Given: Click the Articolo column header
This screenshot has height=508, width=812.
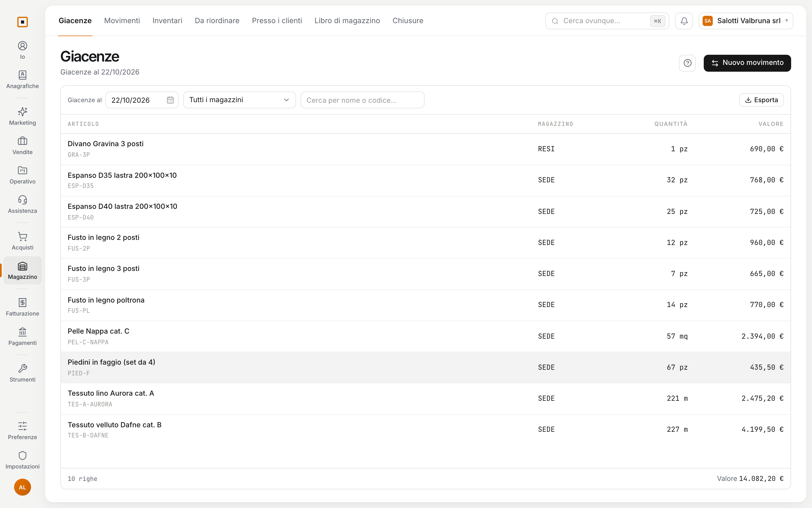Looking at the screenshot, I should [x=83, y=124].
